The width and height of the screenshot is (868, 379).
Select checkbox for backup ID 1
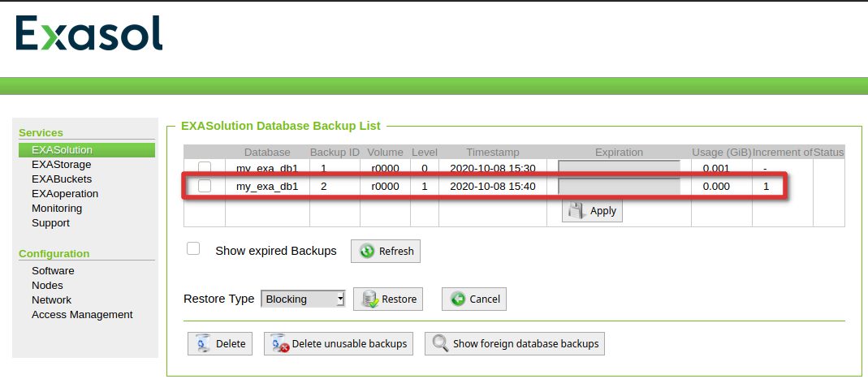[x=205, y=168]
